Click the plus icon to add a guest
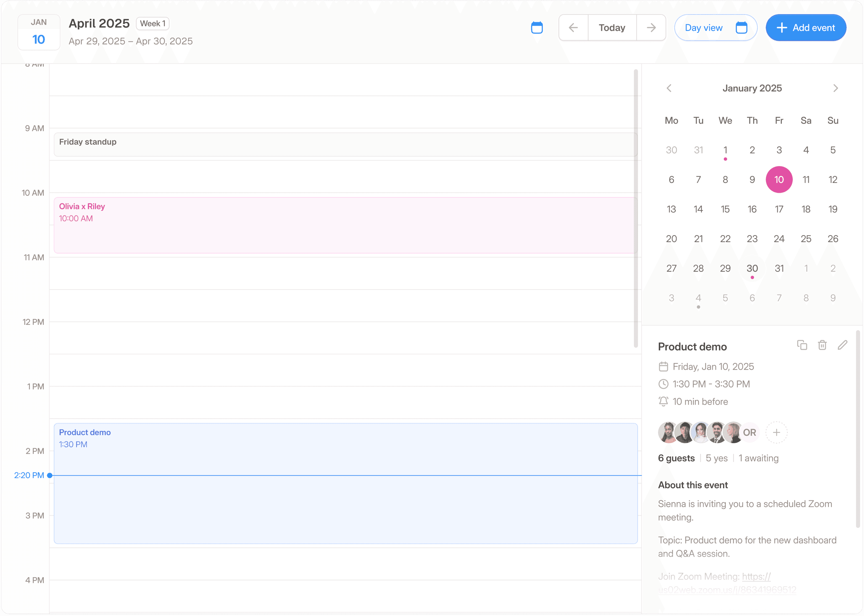Image resolution: width=864 pixels, height=616 pixels. 776,432
